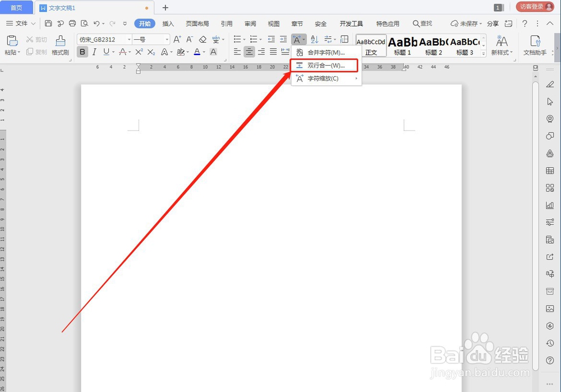Screen dimensions: 561x392
Task: Switch to the 审阅 ribbon tab
Action: [x=250, y=24]
